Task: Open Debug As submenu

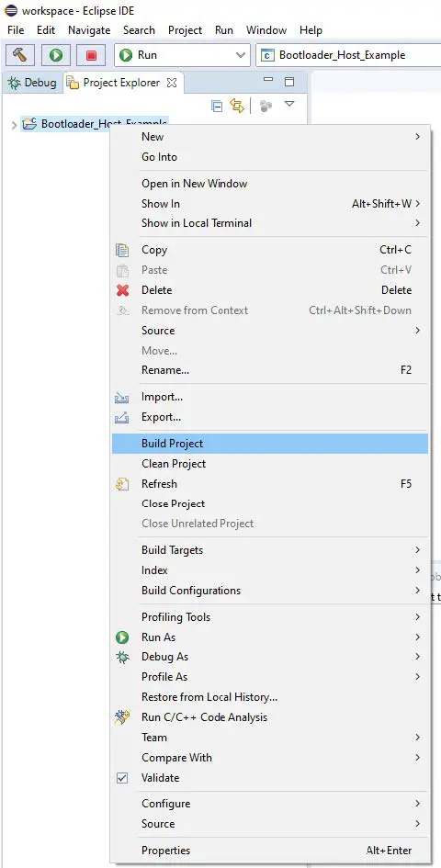Action: (x=270, y=657)
